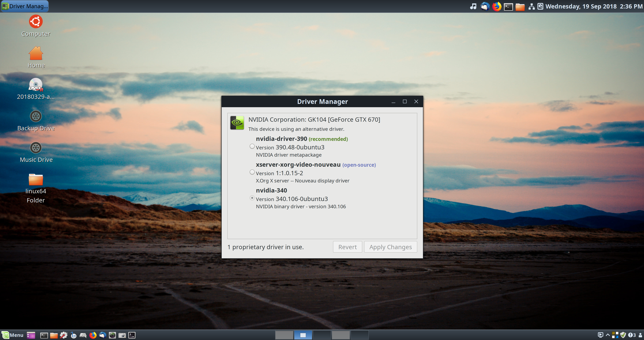The image size is (644, 340).
Task: Select the nvidia-driver-390 recommended radio button
Action: [x=252, y=146]
